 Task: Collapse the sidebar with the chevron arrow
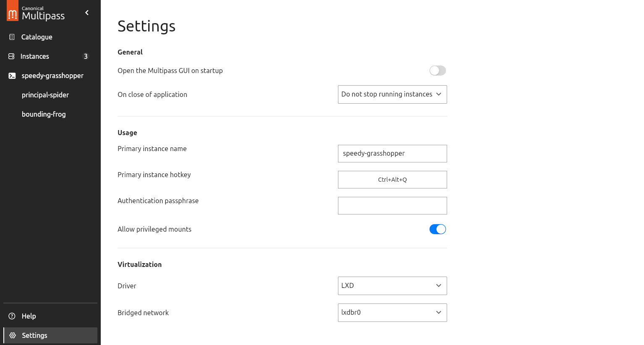point(87,13)
